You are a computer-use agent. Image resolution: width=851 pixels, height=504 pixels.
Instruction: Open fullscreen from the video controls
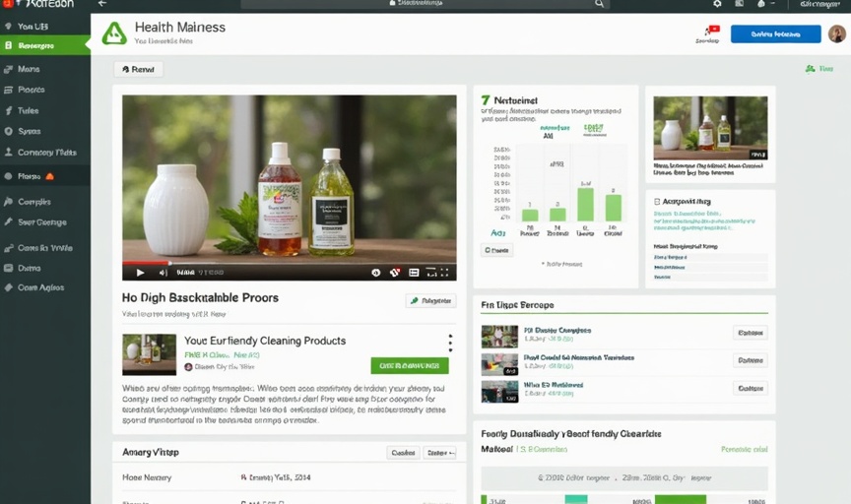click(x=444, y=273)
